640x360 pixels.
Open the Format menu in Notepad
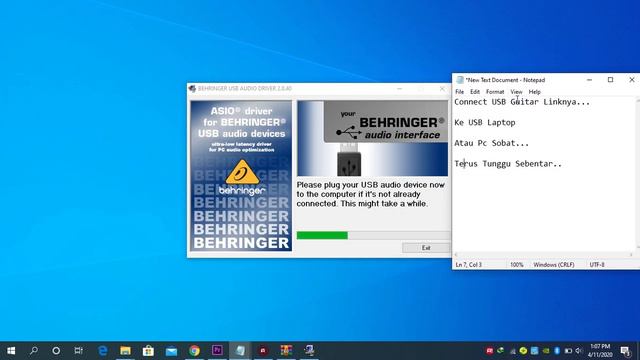tap(495, 92)
